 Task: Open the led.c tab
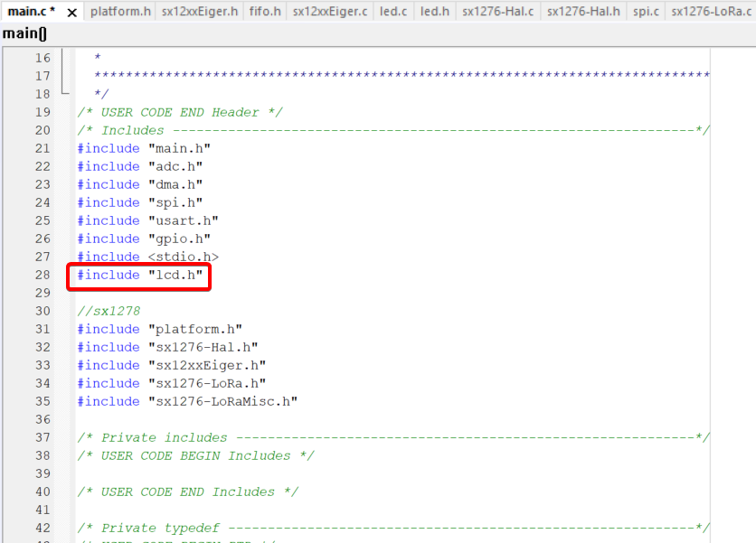click(x=392, y=12)
